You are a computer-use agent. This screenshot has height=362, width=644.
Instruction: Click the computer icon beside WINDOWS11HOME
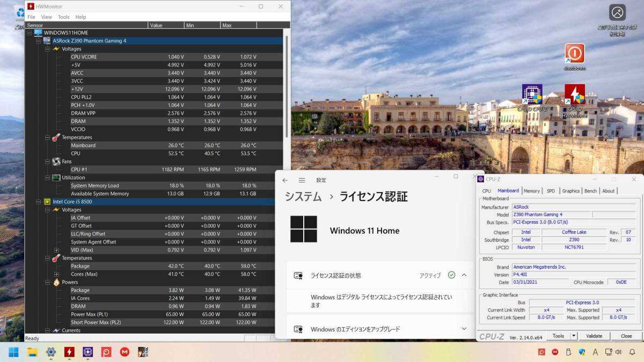[38, 33]
